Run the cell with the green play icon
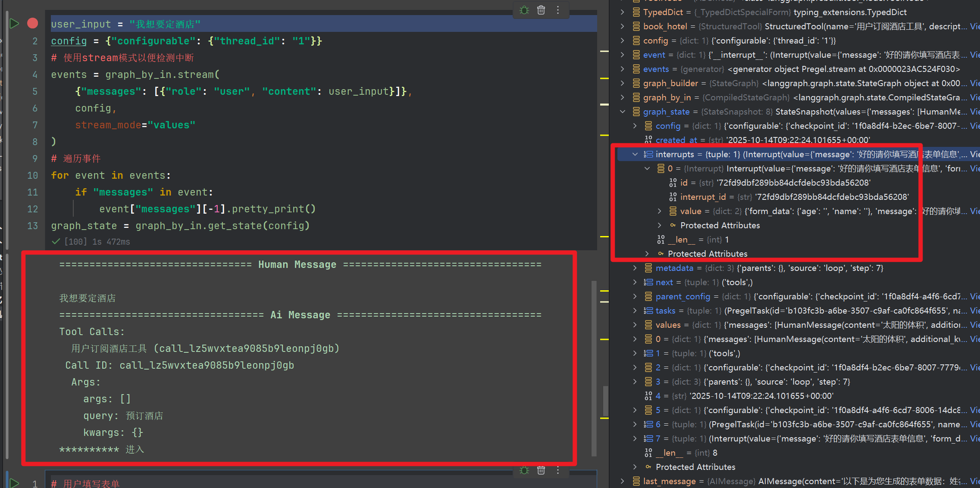Image resolution: width=980 pixels, height=488 pixels. [14, 23]
